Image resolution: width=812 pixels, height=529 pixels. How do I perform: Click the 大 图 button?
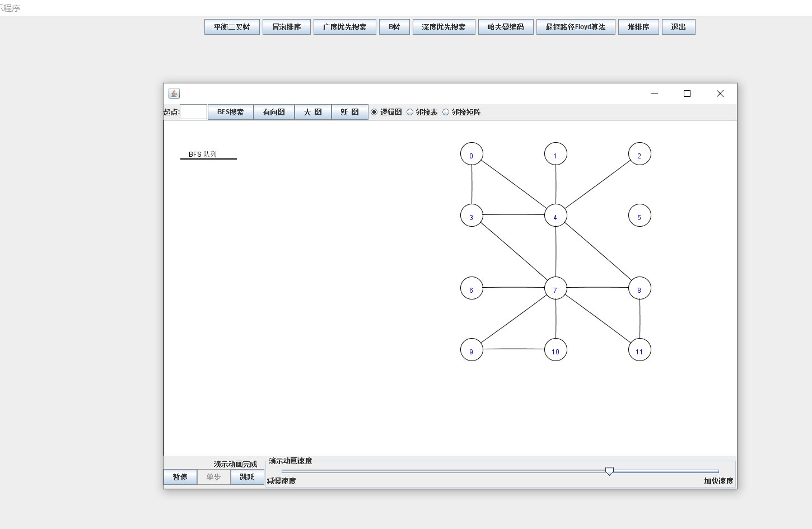pyautogui.click(x=312, y=112)
